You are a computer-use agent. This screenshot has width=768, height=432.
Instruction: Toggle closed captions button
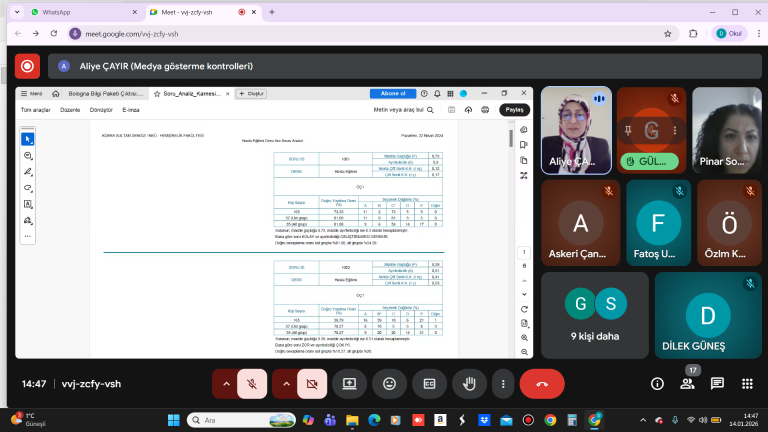pyautogui.click(x=428, y=383)
